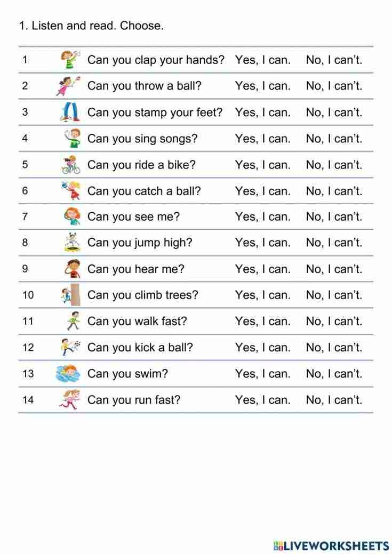
Task: Pick "No, I can't." for hear me
Action: click(334, 269)
